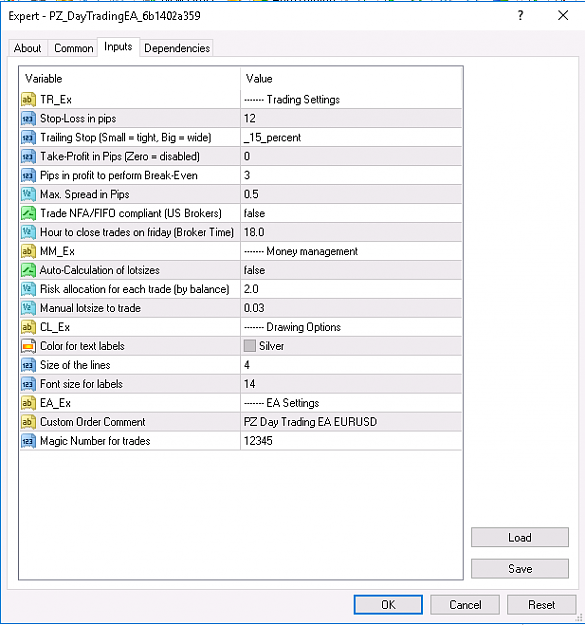Image resolution: width=585 pixels, height=625 pixels.
Task: Open Trailing Stop value _15_percent dropdown
Action: (351, 138)
